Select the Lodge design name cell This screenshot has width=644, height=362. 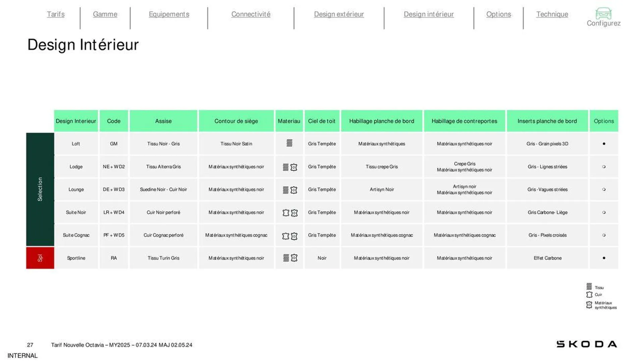point(76,167)
